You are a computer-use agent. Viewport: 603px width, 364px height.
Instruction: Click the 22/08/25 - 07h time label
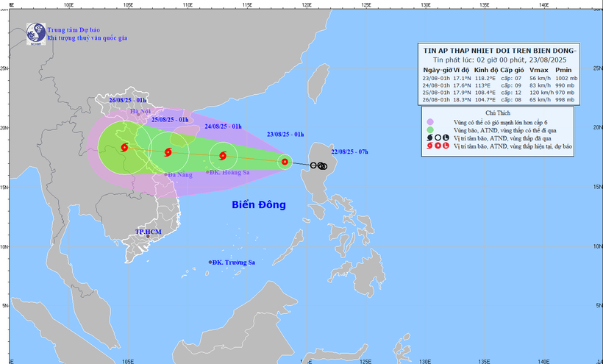click(x=349, y=151)
